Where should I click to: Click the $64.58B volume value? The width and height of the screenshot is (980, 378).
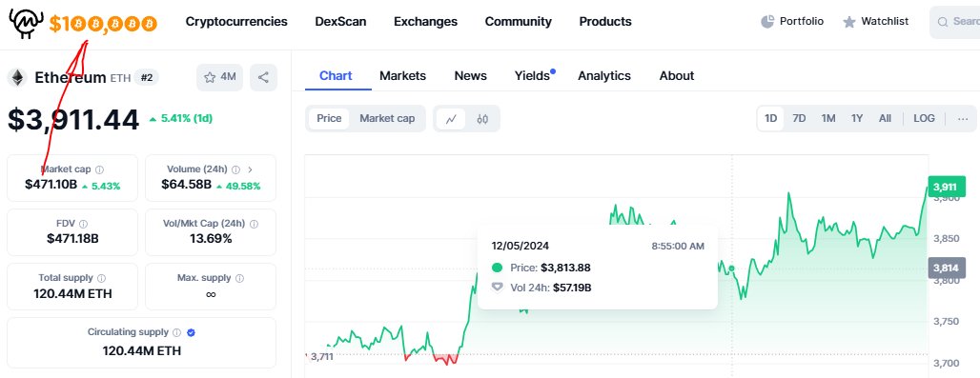(x=186, y=185)
